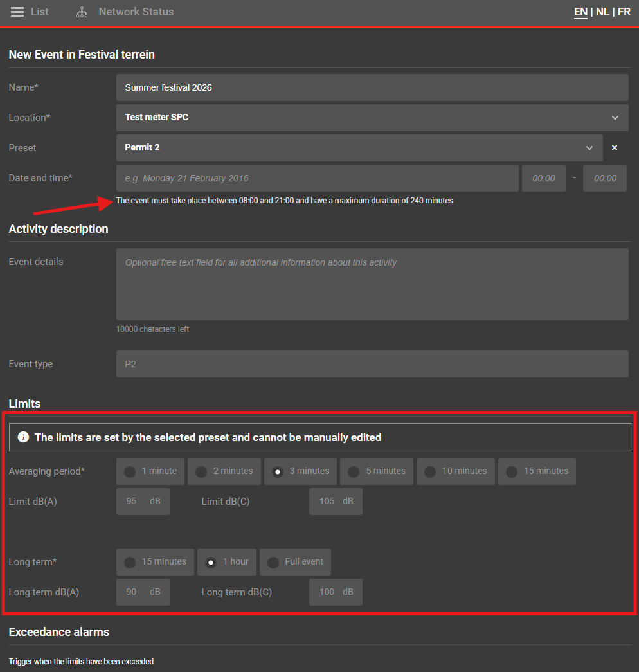Select EN language option

click(580, 12)
